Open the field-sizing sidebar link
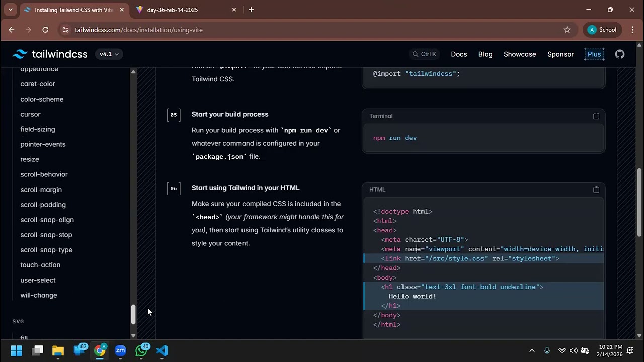The image size is (644, 362). [x=38, y=129]
